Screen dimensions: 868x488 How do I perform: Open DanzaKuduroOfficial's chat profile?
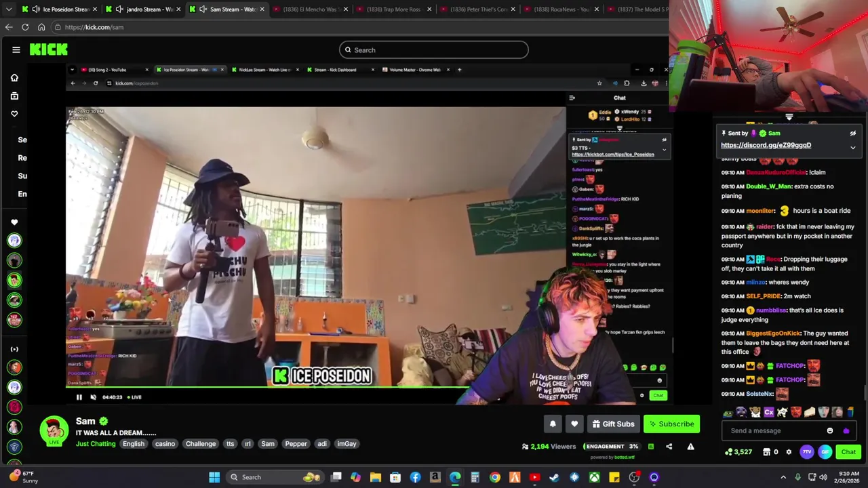point(776,173)
